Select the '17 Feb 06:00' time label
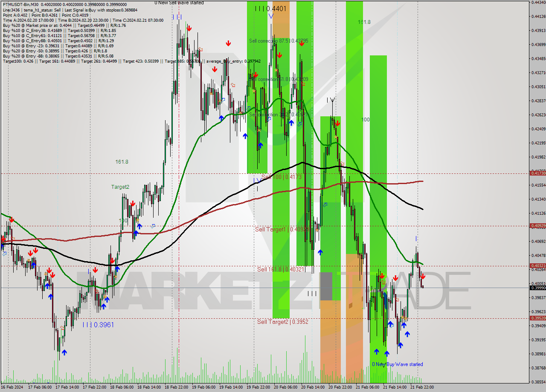The width and height of the screenshot is (546, 392). [x=40, y=387]
